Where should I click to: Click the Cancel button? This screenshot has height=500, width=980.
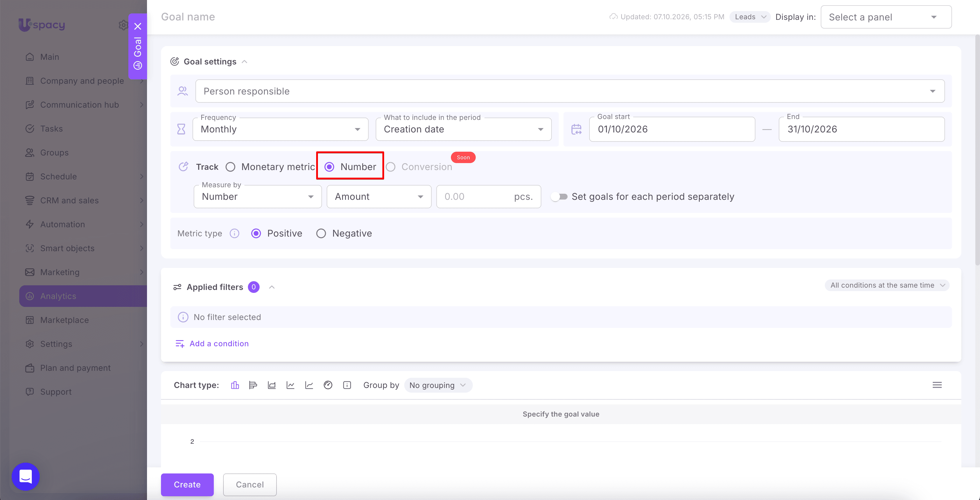tap(250, 485)
